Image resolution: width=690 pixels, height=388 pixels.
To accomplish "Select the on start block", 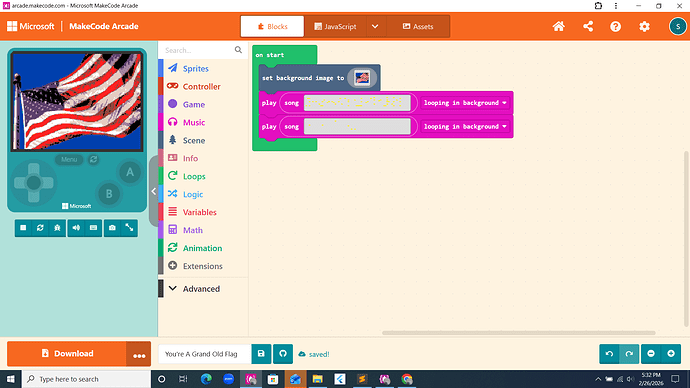I will 270,55.
